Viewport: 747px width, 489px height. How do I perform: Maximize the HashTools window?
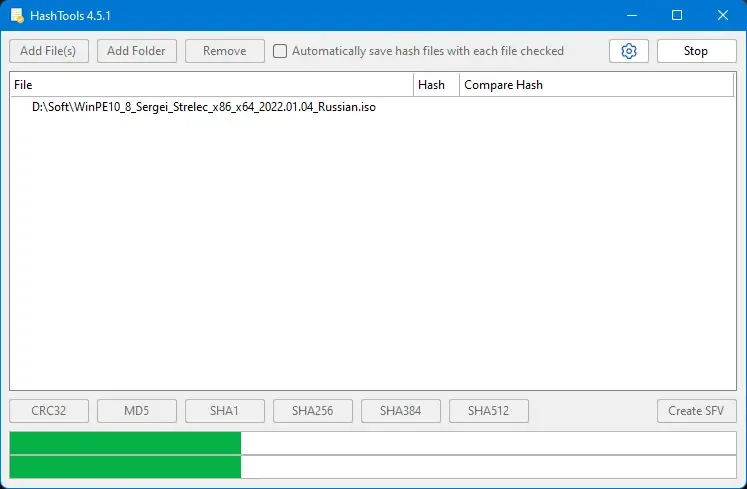point(677,15)
